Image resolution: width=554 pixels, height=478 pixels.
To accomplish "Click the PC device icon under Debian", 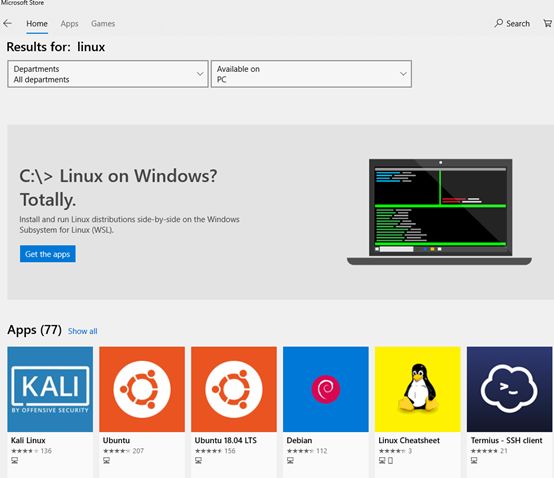I will click(290, 460).
